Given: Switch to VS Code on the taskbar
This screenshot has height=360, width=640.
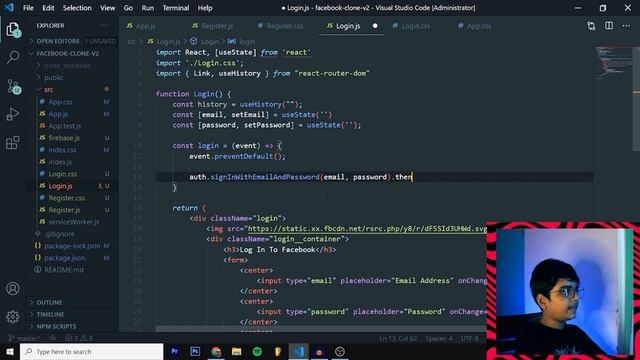Looking at the screenshot, I should click(298, 351).
